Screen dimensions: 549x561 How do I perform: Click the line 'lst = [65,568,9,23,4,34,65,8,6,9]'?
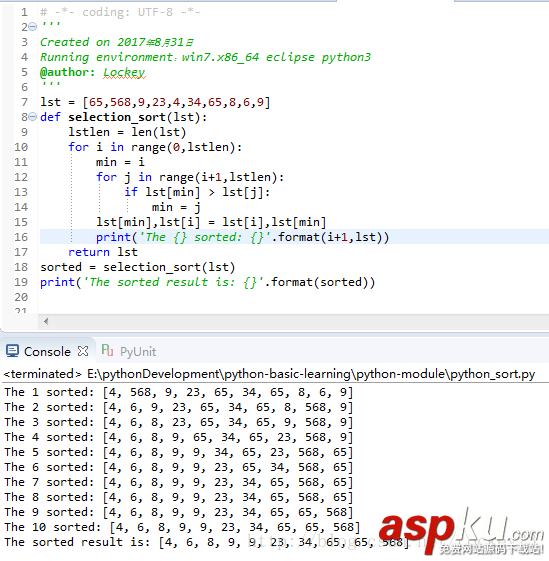(155, 102)
